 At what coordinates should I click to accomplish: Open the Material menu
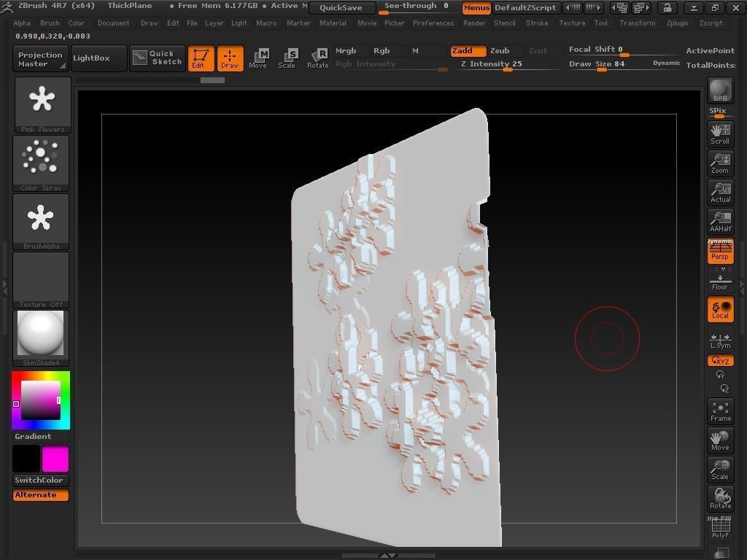(x=333, y=23)
